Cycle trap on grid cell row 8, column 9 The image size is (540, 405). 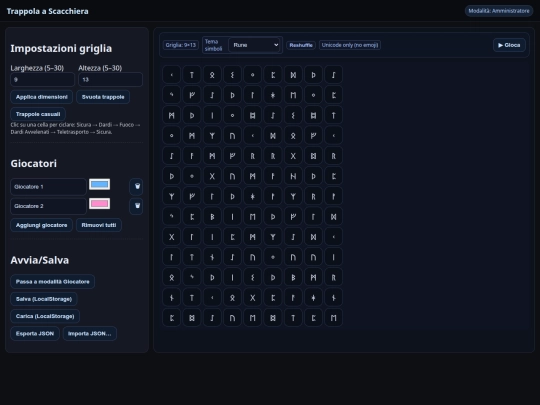click(x=333, y=217)
